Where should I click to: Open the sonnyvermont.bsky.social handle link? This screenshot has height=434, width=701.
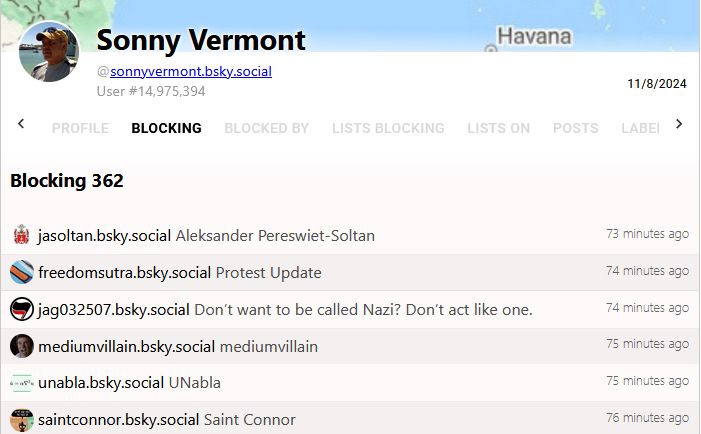click(190, 72)
